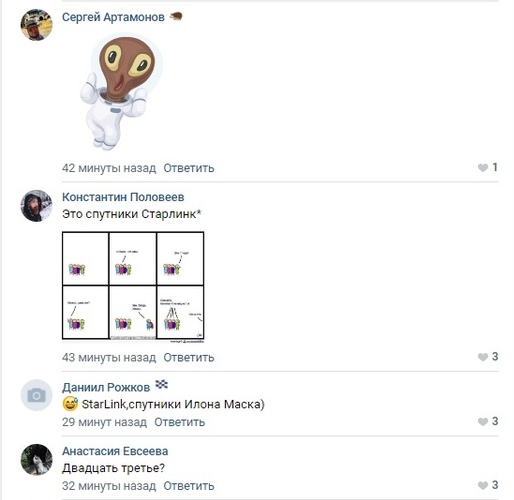This screenshot has width=514, height=500.
Task: Open the alien astronaut sticker
Action: (121, 92)
